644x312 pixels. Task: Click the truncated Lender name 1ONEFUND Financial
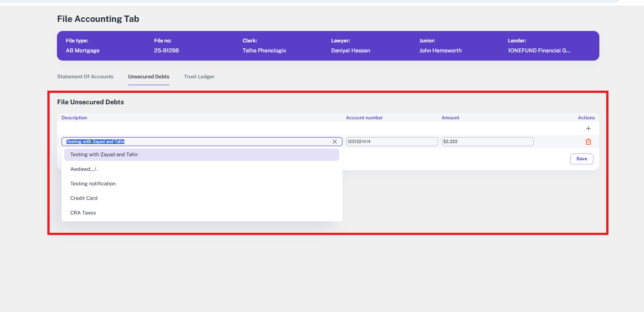tap(539, 51)
